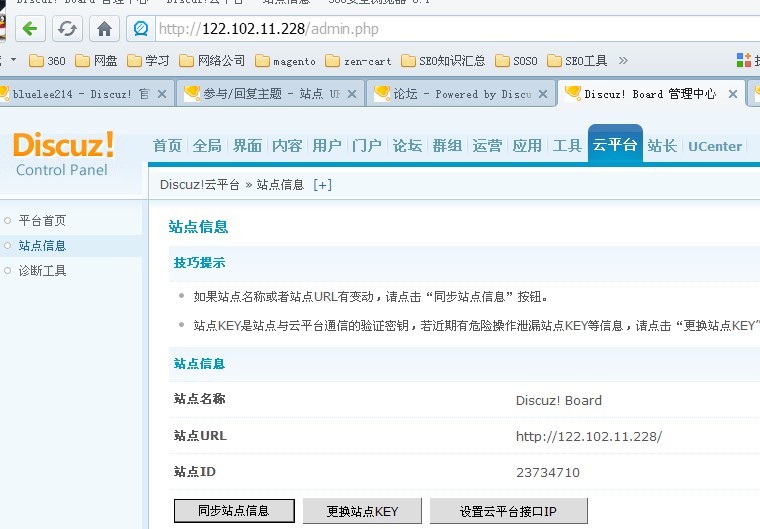Open the 内容 admin menu

[x=287, y=145]
